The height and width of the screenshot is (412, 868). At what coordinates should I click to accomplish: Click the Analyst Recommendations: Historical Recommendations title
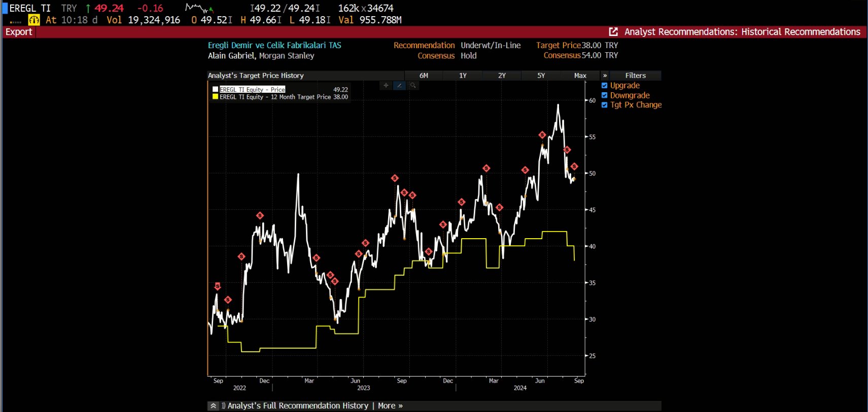(742, 32)
